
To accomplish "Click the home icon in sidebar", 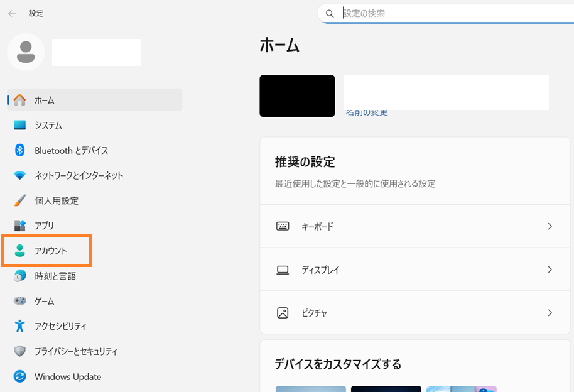I will click(x=19, y=100).
